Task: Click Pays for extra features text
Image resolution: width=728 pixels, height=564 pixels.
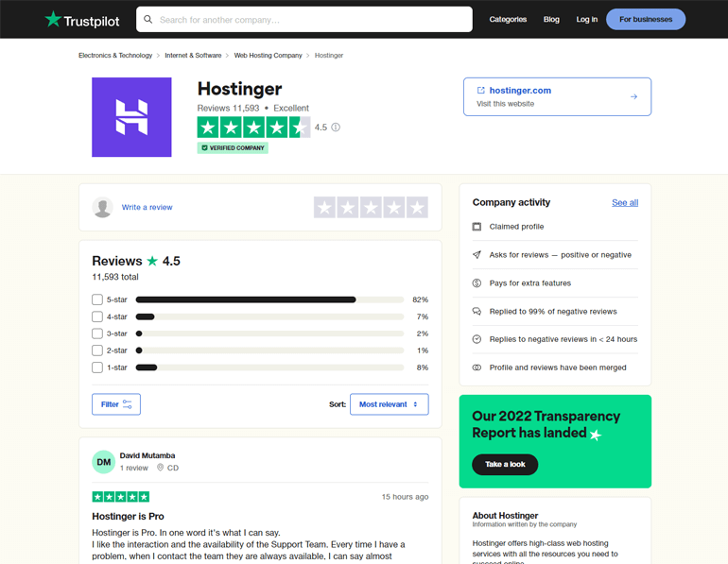Action: coord(530,282)
